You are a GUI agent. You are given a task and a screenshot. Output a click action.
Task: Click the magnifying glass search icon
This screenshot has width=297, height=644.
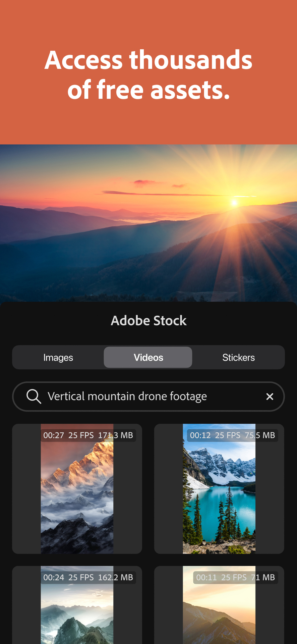(34, 396)
